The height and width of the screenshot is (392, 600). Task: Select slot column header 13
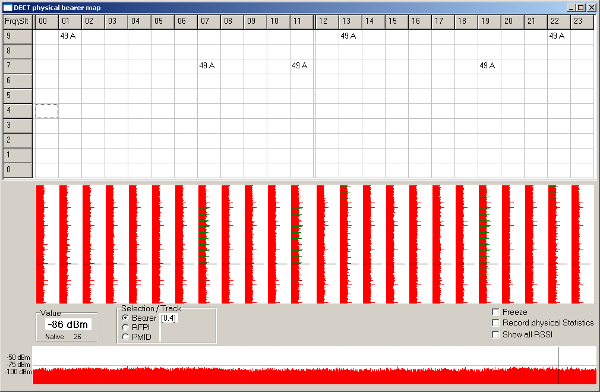point(350,22)
